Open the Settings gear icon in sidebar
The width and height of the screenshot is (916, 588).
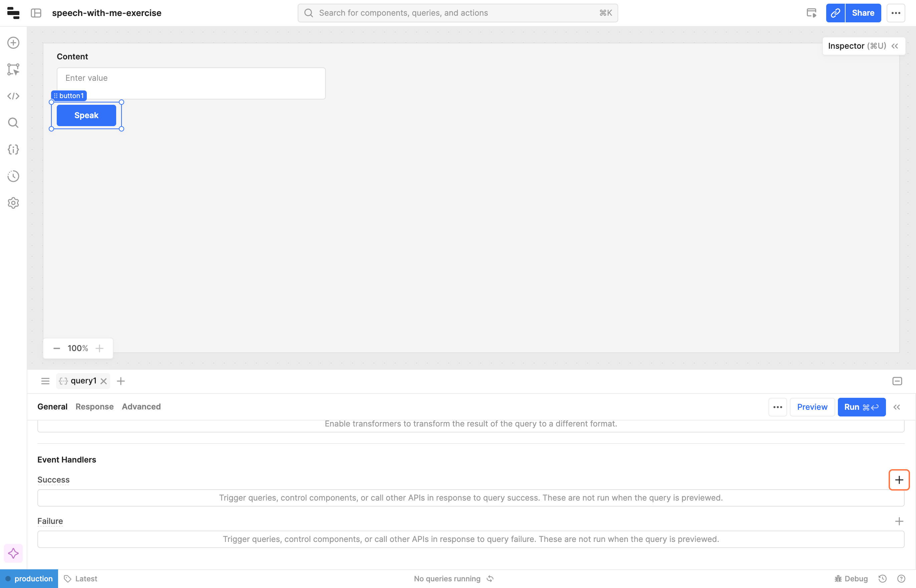[13, 203]
